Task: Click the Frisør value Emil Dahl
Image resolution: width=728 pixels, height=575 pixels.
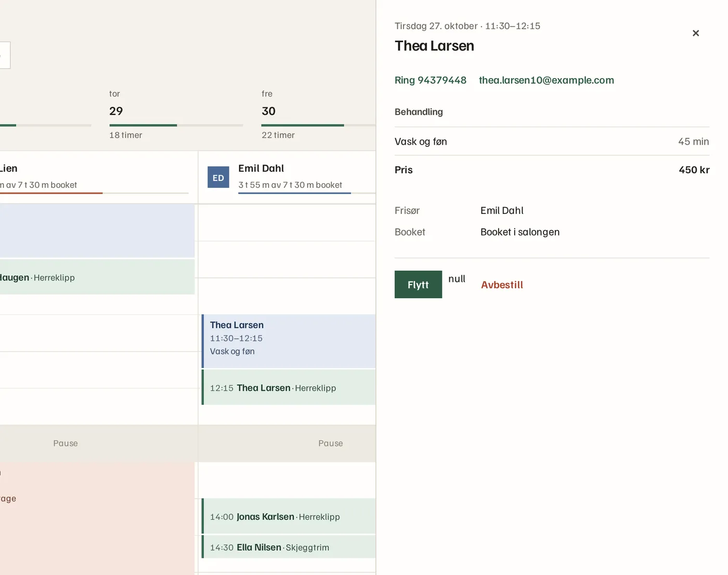Action: 502,210
